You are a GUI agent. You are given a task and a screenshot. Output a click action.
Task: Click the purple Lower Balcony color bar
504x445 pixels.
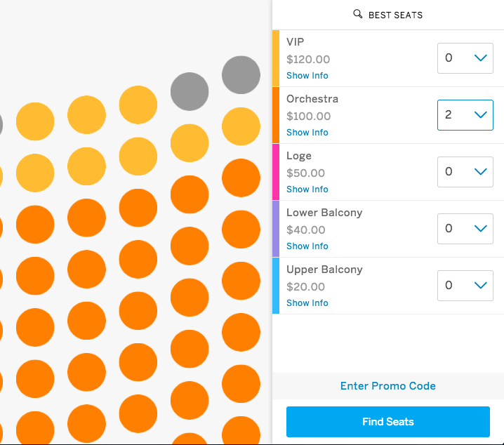(x=276, y=229)
